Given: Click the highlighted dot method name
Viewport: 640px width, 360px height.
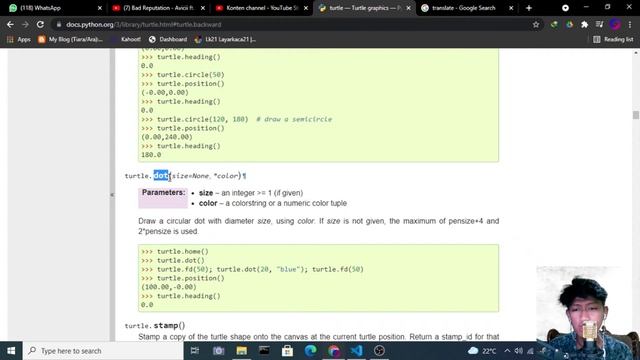Looking at the screenshot, I should (x=161, y=176).
